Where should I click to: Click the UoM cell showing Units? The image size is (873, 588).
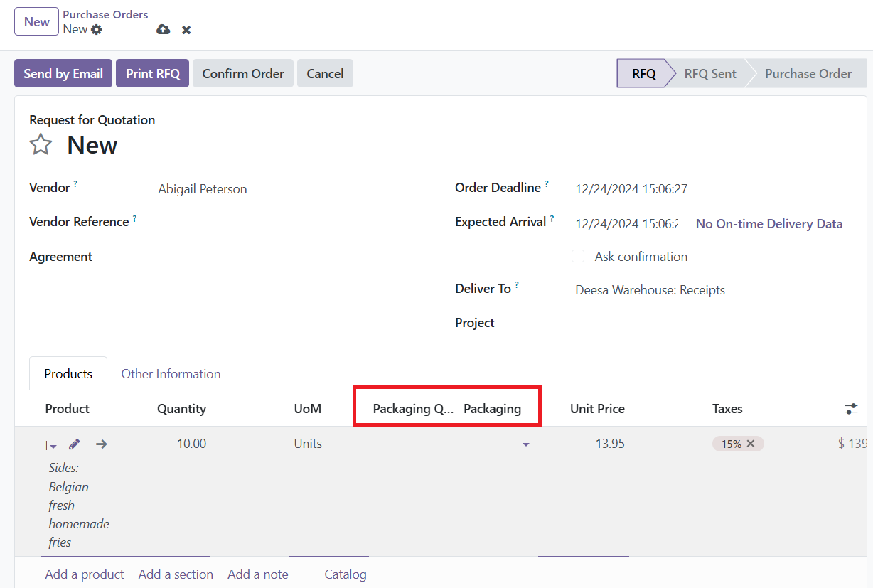[x=308, y=444]
